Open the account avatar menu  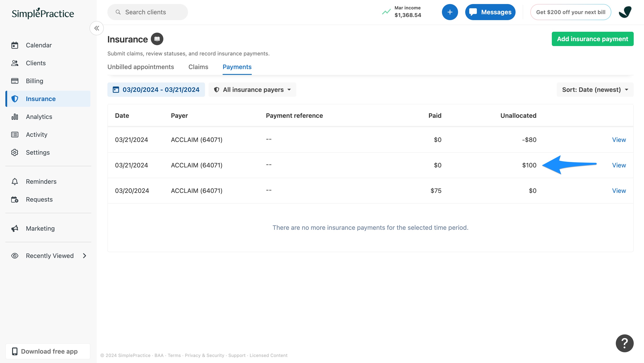[625, 12]
